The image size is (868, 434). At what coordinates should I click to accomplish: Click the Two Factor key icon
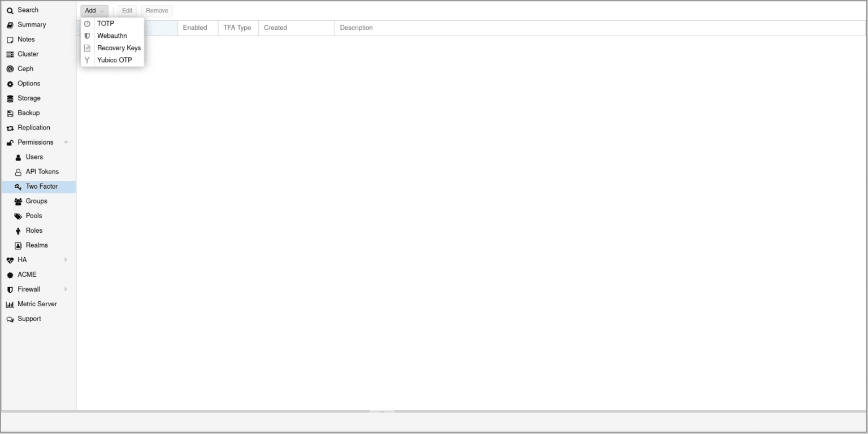click(18, 186)
